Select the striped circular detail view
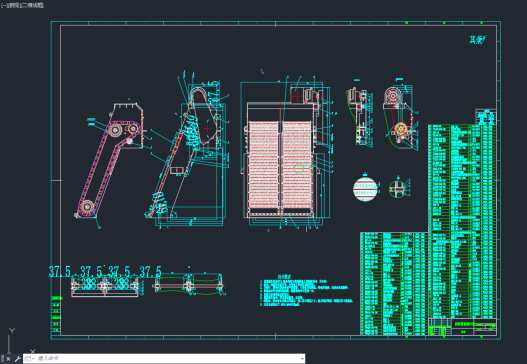The width and height of the screenshot is (527, 364). click(365, 189)
